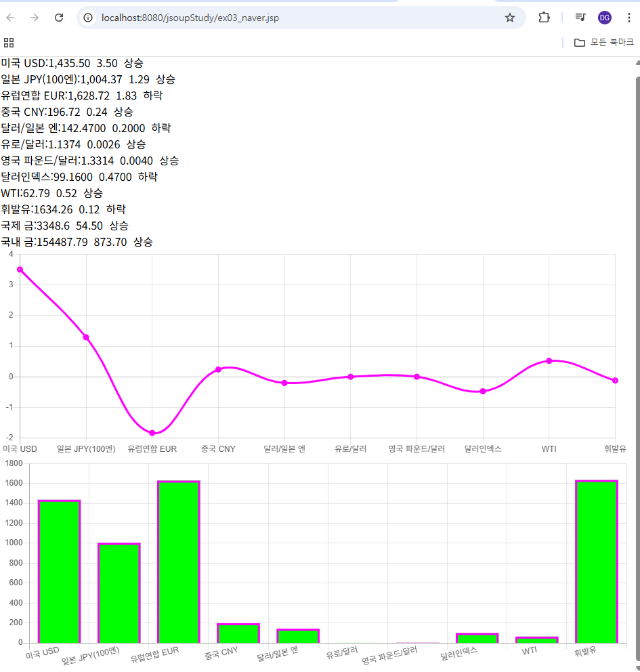The image size is (640, 672).
Task: Click the bar chart x-axis label '영국 파운드/달러'
Action: click(x=389, y=656)
